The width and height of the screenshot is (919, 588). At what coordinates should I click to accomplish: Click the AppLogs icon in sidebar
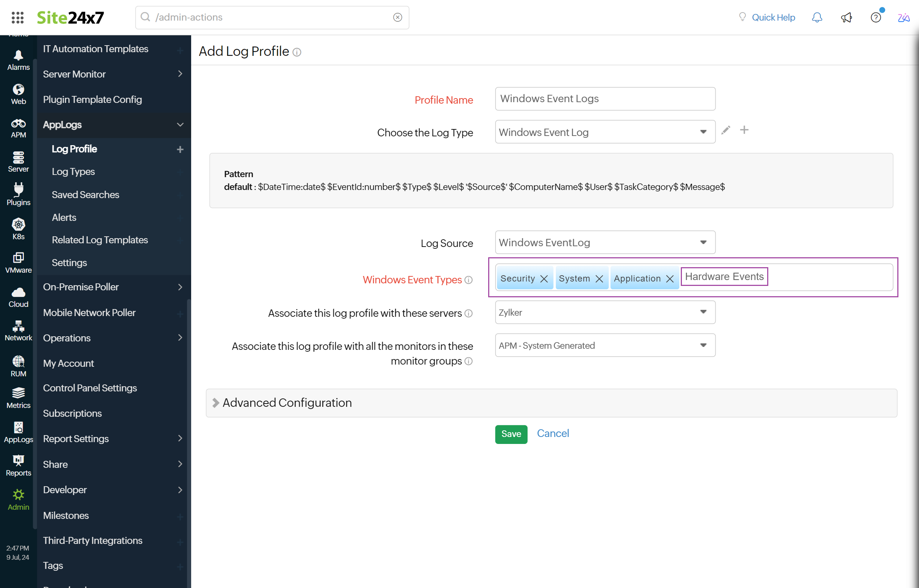pyautogui.click(x=17, y=431)
